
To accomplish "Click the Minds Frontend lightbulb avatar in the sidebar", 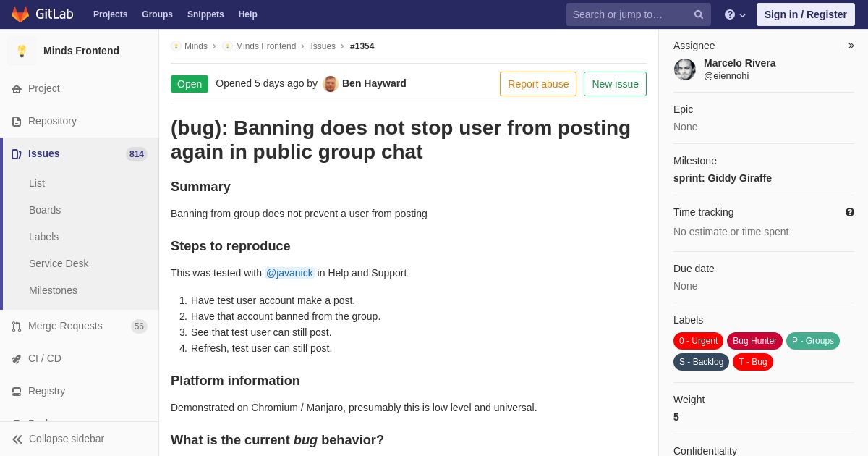I will [x=22, y=51].
